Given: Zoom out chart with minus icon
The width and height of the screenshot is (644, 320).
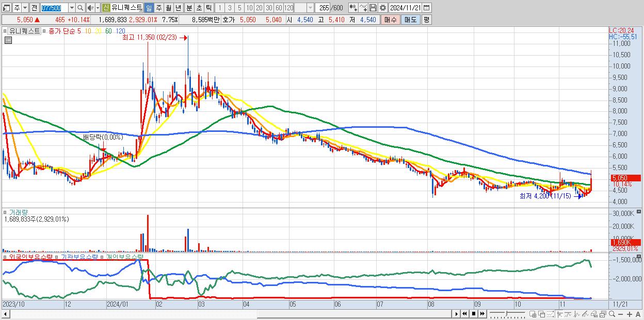Looking at the screenshot, I should 620,314.
